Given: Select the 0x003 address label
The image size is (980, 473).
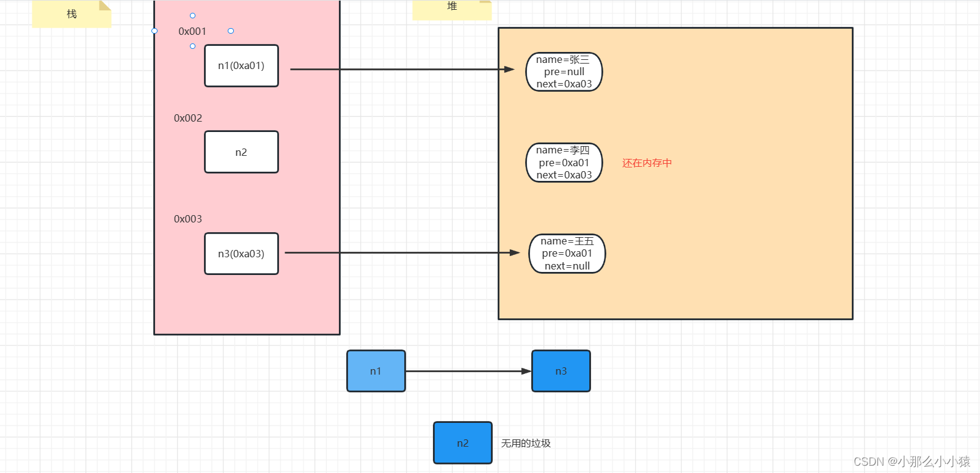Looking at the screenshot, I should point(188,219).
